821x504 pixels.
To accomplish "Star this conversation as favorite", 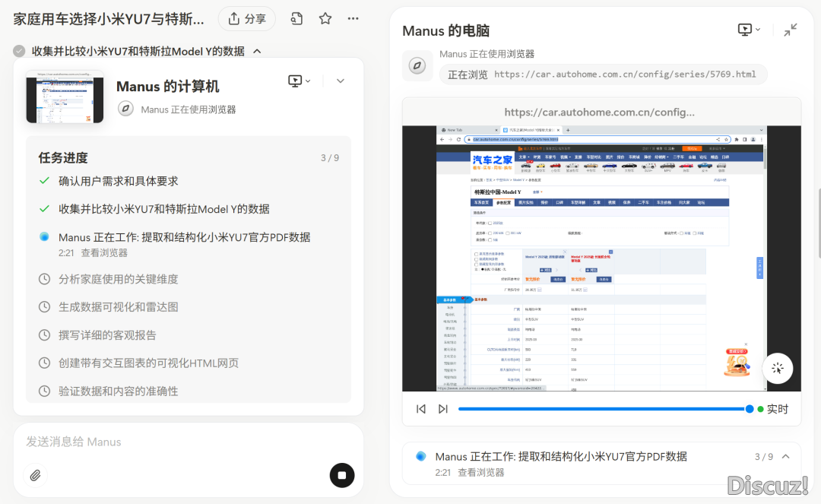I will pyautogui.click(x=325, y=19).
